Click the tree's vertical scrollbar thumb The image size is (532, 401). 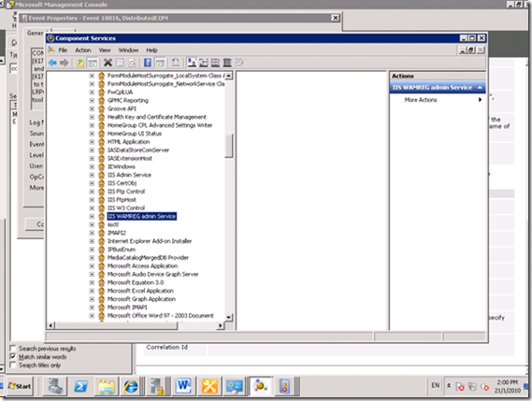tap(229, 146)
